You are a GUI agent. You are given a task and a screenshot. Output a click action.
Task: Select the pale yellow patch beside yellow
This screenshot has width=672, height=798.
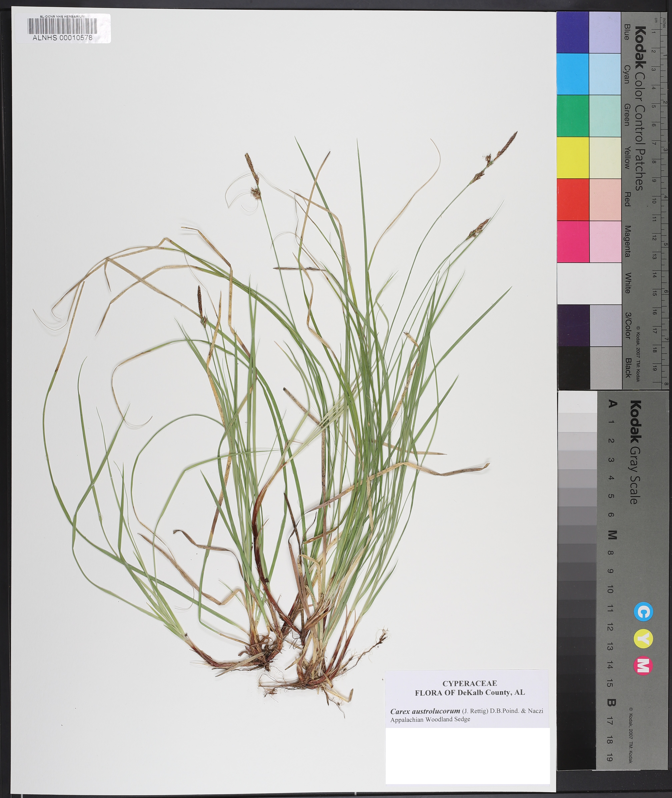click(605, 158)
